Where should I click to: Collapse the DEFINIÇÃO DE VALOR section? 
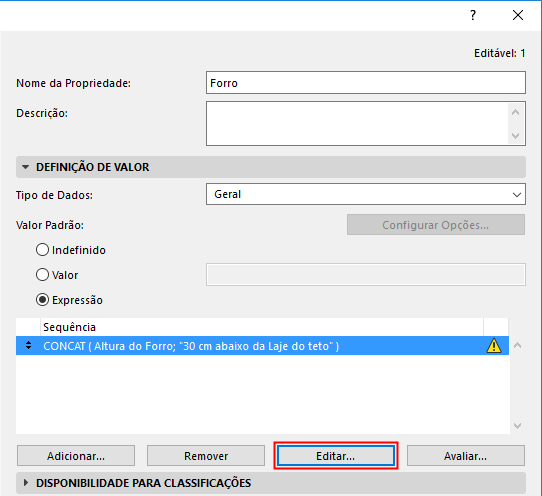click(x=25, y=167)
